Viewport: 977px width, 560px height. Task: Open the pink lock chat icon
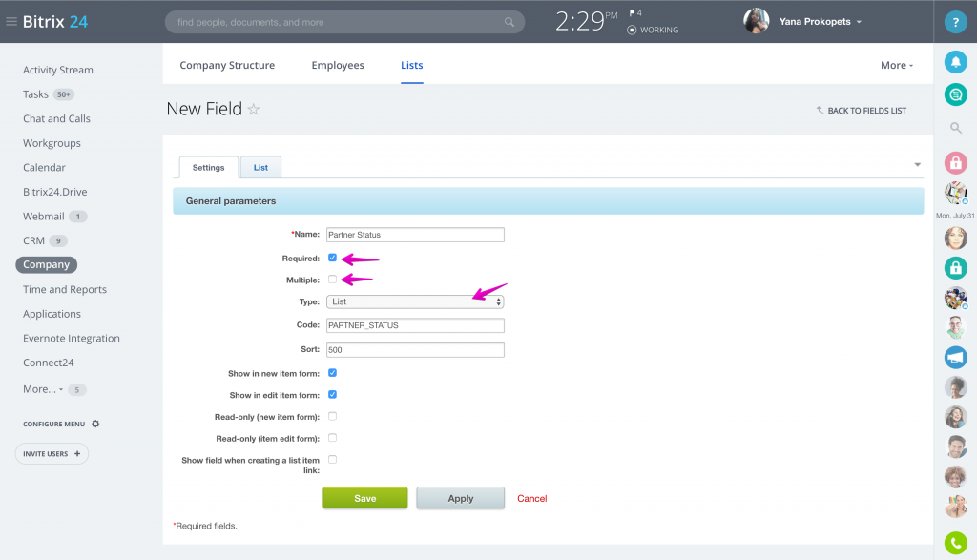click(955, 163)
